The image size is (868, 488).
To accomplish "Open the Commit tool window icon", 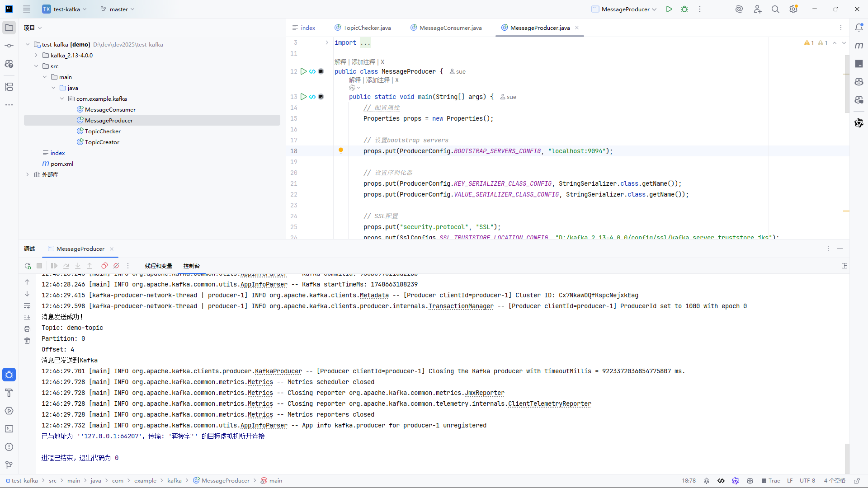I will click(x=9, y=46).
